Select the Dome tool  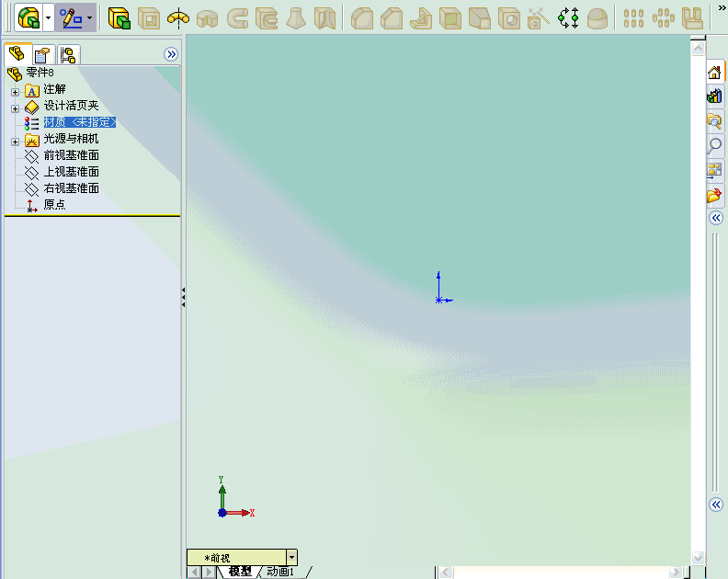597,19
